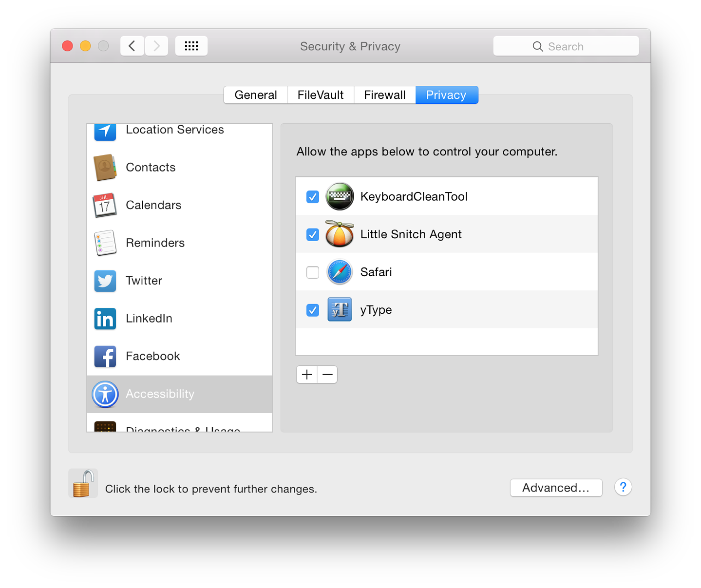Viewport: 701px width, 588px height.
Task: Click the Little Snitch Agent icon
Action: point(340,234)
